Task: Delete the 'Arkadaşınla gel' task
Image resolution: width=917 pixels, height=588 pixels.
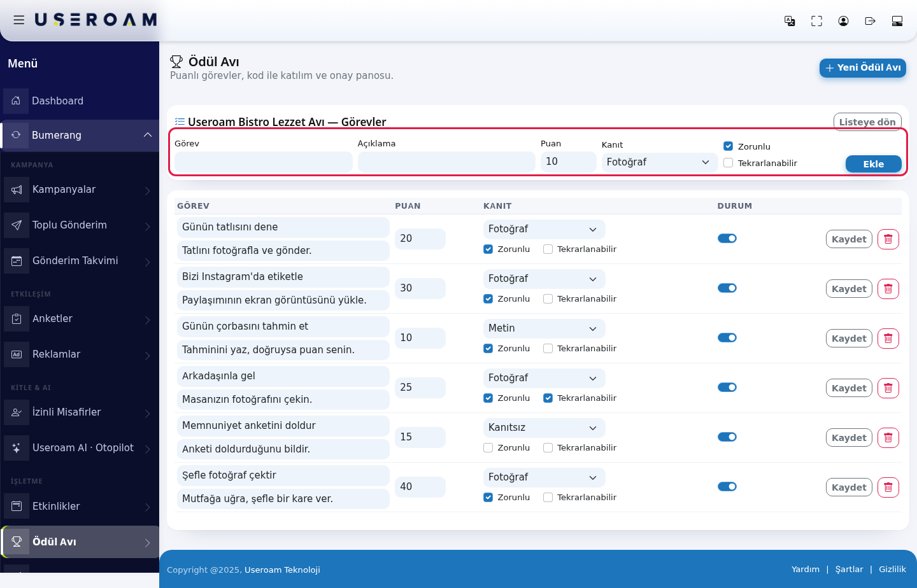Action: click(x=888, y=388)
